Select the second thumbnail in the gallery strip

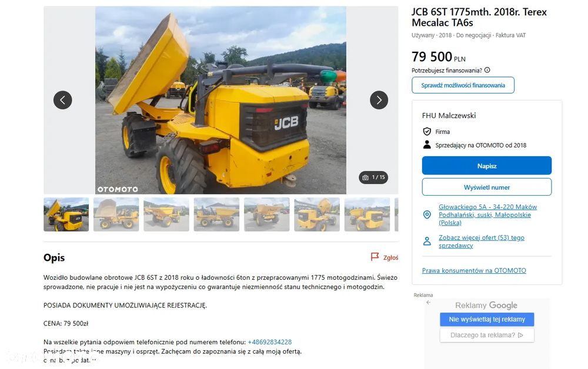tap(116, 214)
